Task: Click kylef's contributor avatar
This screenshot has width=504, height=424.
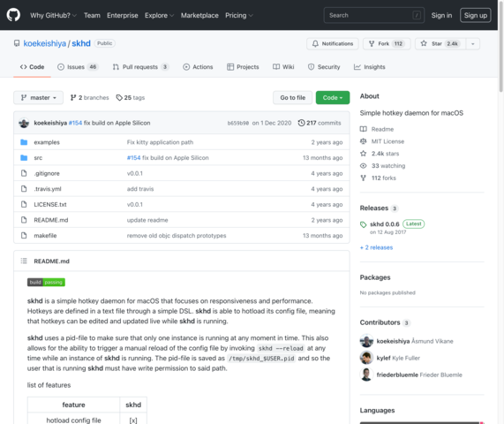Action: click(366, 358)
